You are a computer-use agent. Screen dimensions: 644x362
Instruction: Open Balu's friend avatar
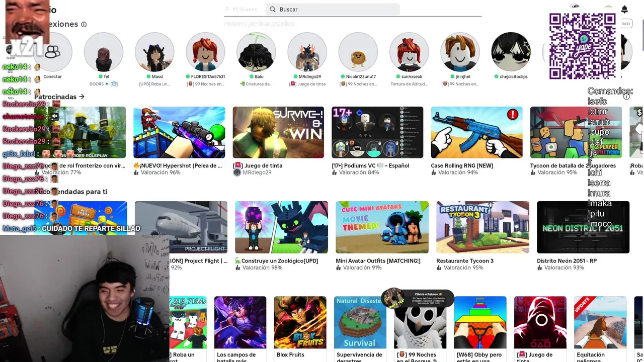(256, 52)
